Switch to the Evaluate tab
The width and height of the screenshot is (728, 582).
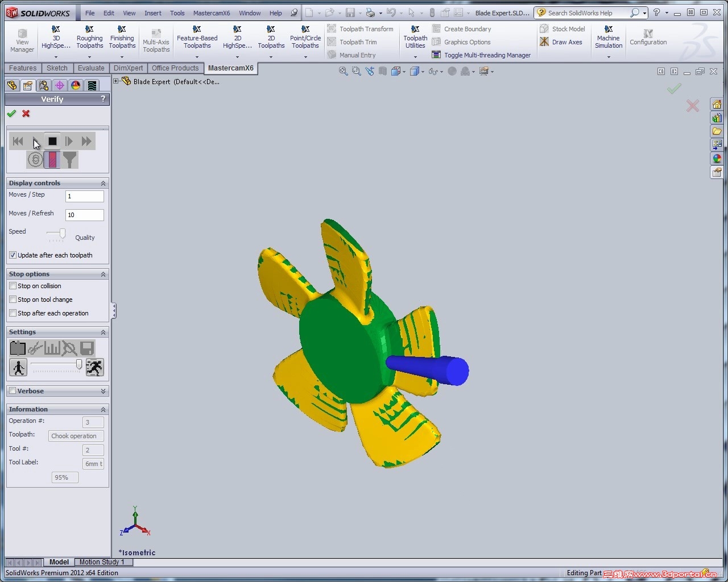coord(91,68)
